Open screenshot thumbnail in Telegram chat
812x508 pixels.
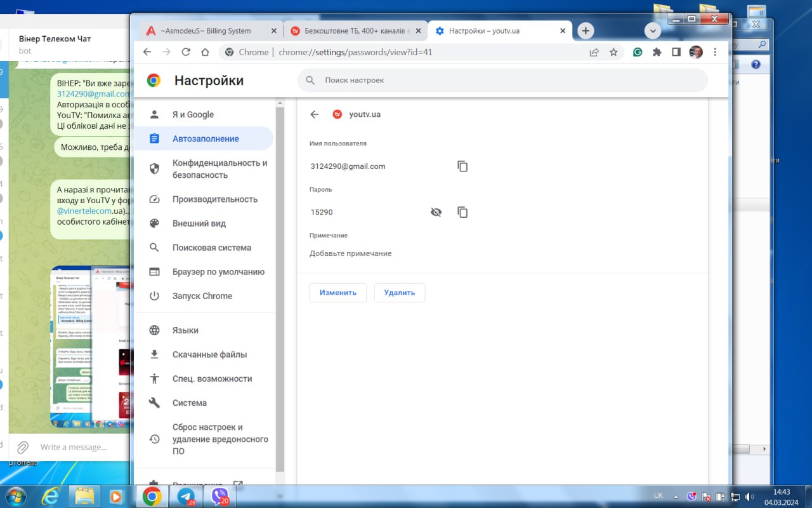click(x=90, y=347)
